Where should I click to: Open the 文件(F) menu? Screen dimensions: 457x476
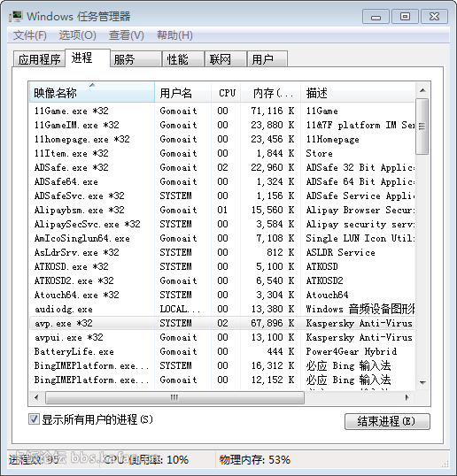(30, 35)
